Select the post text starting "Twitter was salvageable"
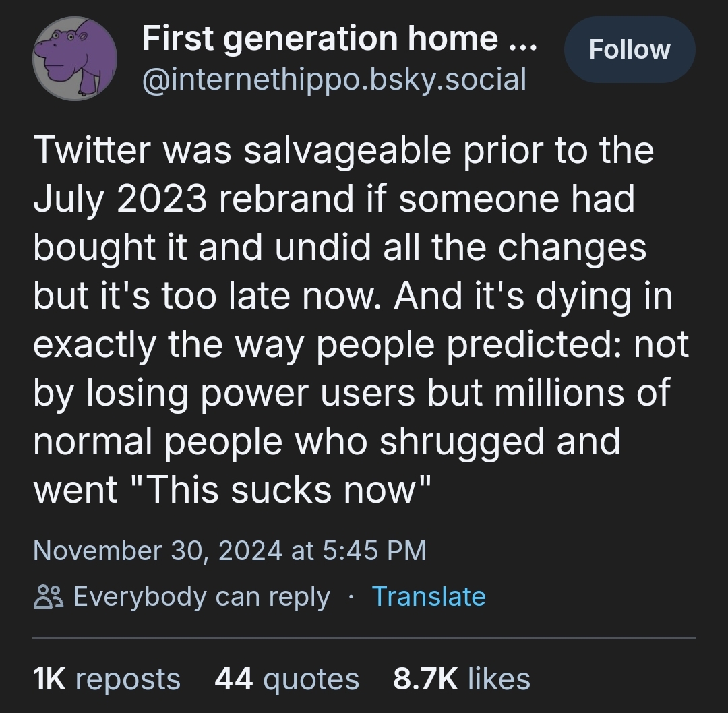 (360, 320)
